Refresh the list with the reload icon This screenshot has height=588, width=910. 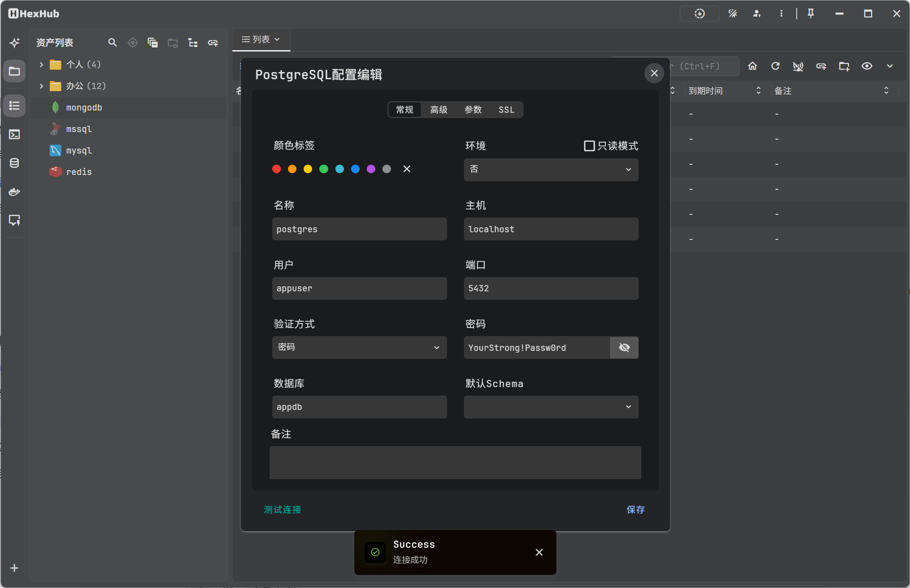click(775, 66)
